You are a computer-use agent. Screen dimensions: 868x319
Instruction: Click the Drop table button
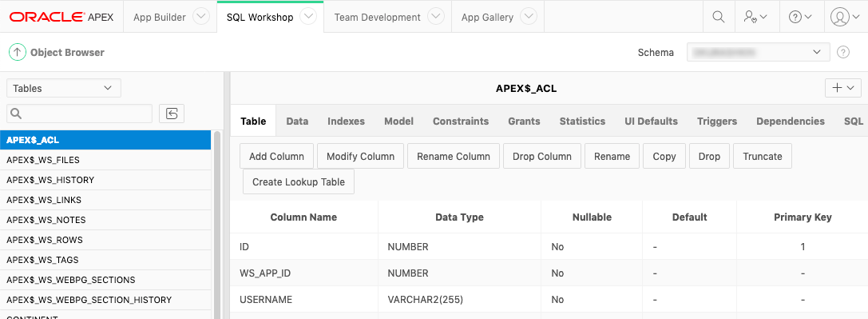pyautogui.click(x=709, y=156)
